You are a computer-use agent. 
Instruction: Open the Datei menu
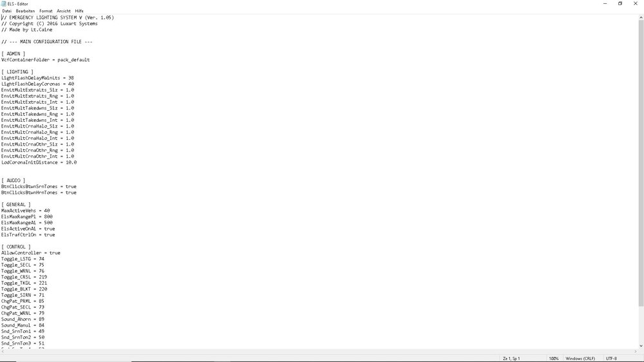tap(6, 11)
